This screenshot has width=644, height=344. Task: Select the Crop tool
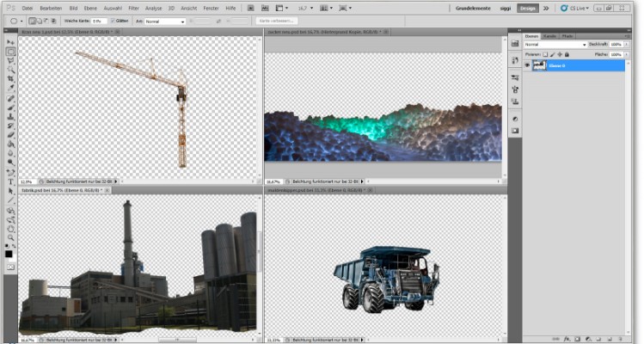click(10, 78)
